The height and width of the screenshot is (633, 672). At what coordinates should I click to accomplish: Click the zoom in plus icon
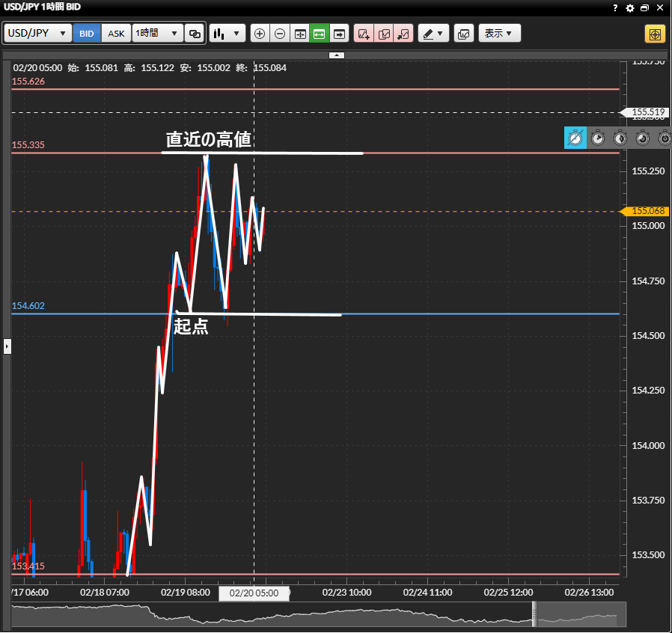coord(260,34)
